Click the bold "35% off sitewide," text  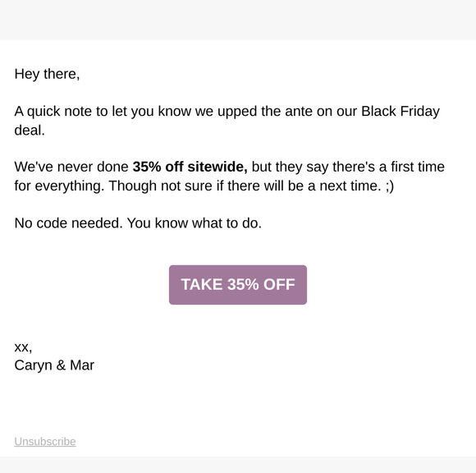(x=190, y=167)
